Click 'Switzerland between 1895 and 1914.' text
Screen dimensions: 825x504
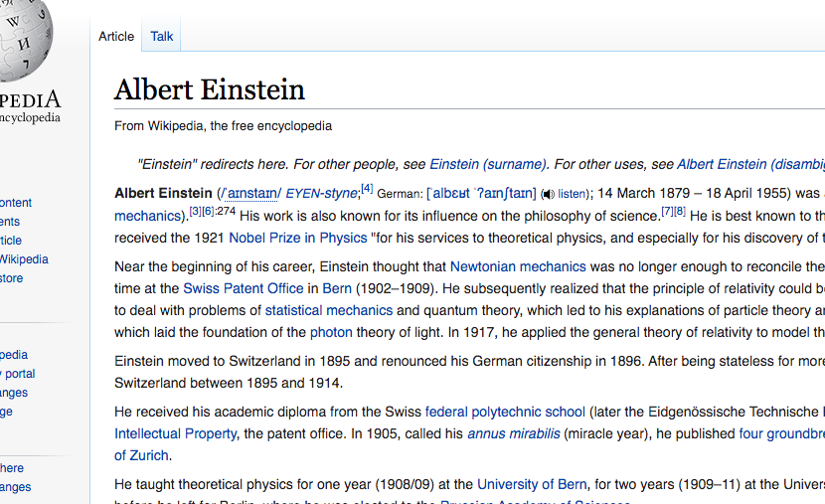pos(229,383)
